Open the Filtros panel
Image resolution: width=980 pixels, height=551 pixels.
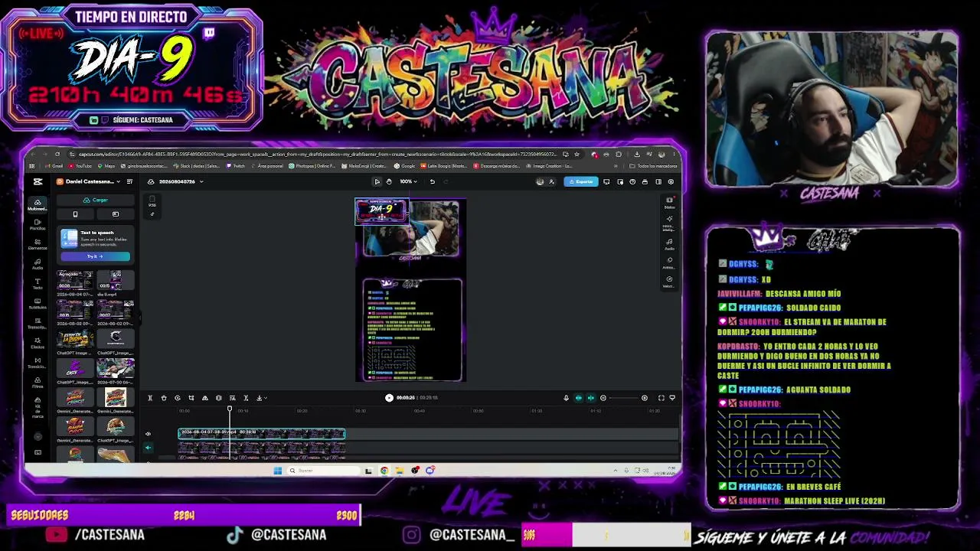coord(37,383)
